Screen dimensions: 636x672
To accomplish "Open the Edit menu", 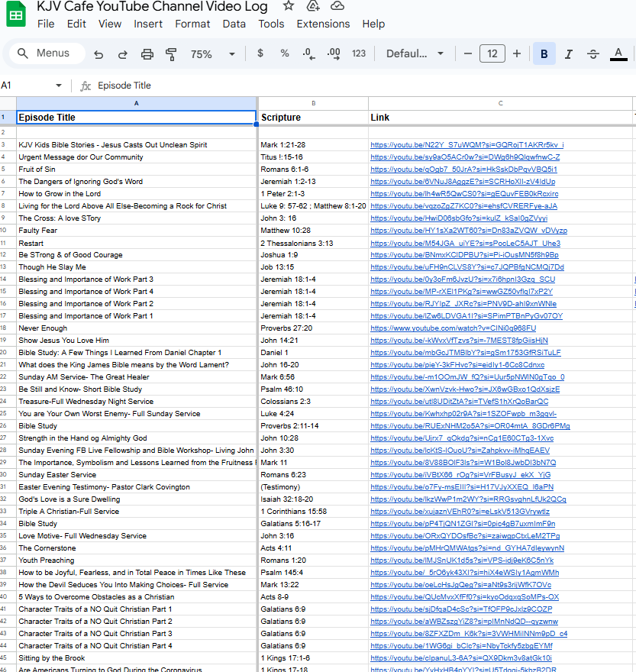I will 76,24.
